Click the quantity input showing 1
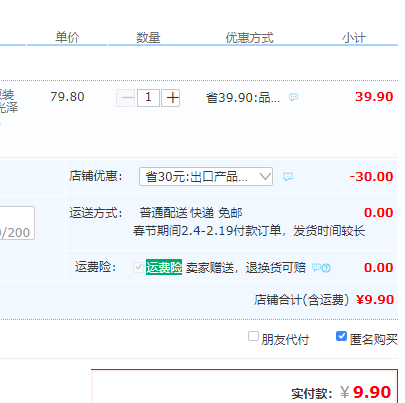This screenshot has width=405, height=403. pyautogui.click(x=148, y=98)
